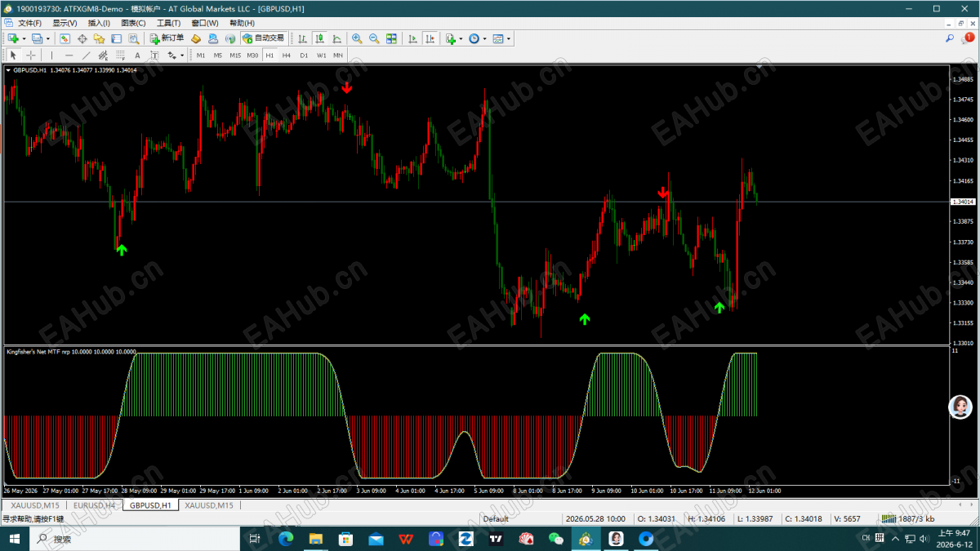Open the 工具(T) menu

coord(168,23)
